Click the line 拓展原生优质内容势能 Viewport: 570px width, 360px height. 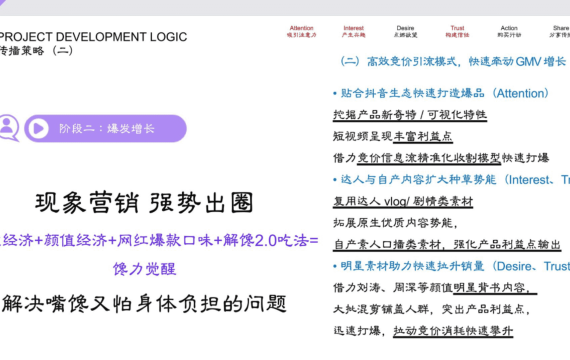[395, 223]
